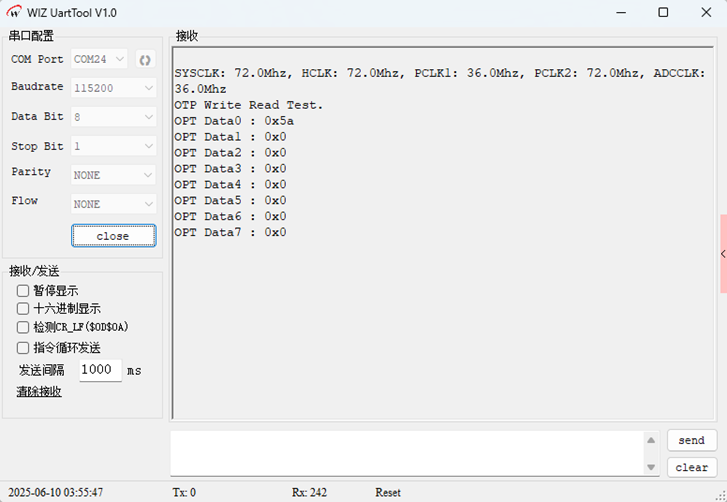
Task: Open the COM Port dropdown
Action: [x=100, y=60]
